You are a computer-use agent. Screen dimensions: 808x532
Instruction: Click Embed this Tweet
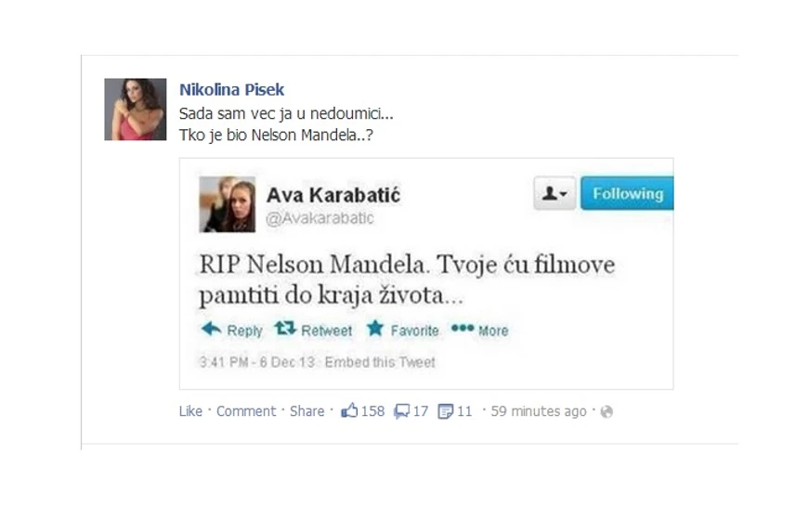point(380,362)
